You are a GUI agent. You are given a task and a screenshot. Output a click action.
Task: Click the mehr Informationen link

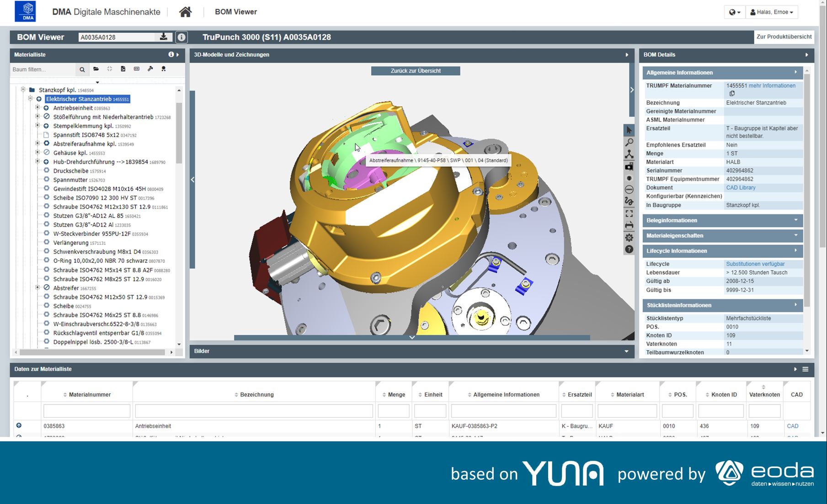(x=772, y=86)
